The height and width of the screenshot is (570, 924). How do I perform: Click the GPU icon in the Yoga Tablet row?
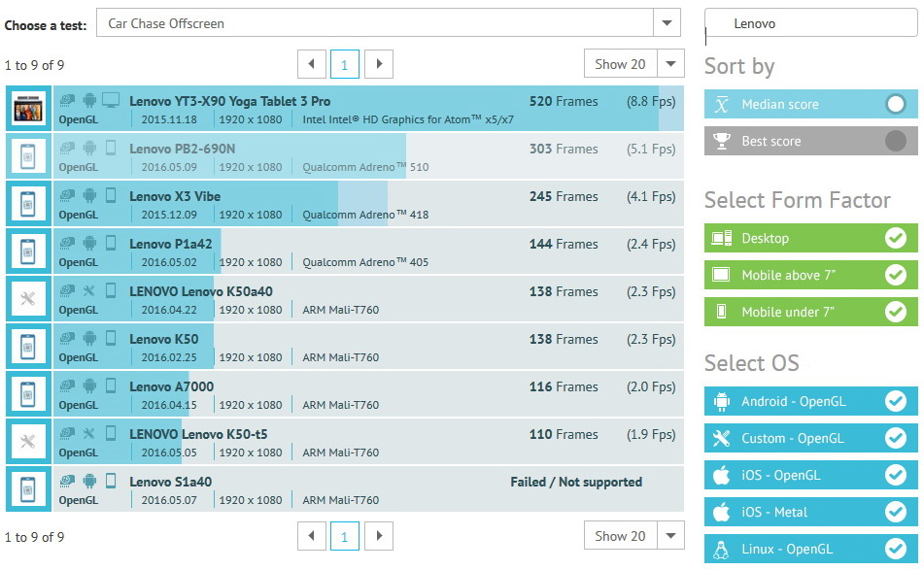pyautogui.click(x=67, y=101)
